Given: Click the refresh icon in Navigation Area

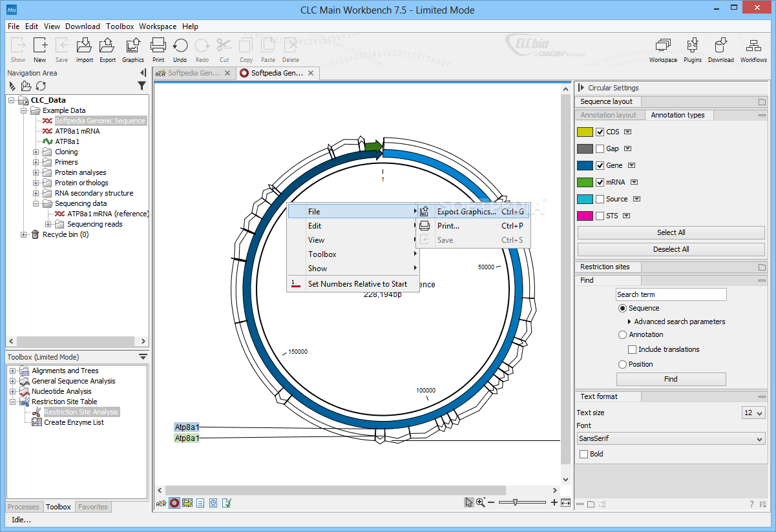Looking at the screenshot, I should point(41,86).
